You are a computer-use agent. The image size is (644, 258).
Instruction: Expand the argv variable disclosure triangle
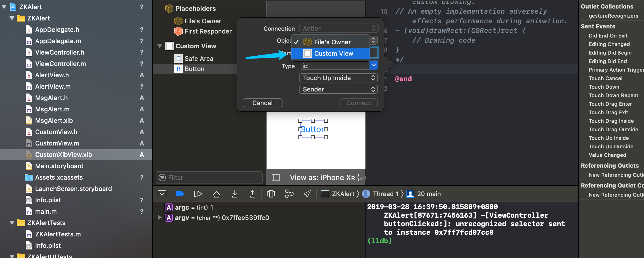(160, 218)
